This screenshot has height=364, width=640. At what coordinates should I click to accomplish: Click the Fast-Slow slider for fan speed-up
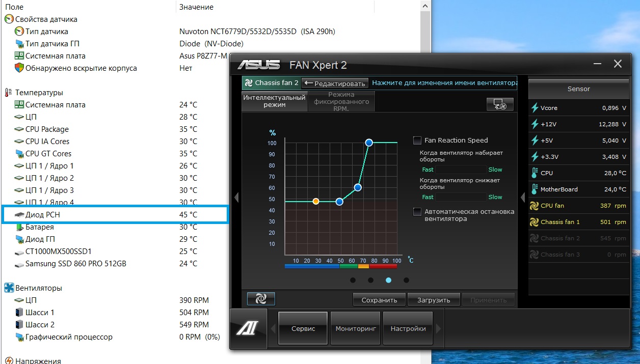pyautogui.click(x=461, y=170)
